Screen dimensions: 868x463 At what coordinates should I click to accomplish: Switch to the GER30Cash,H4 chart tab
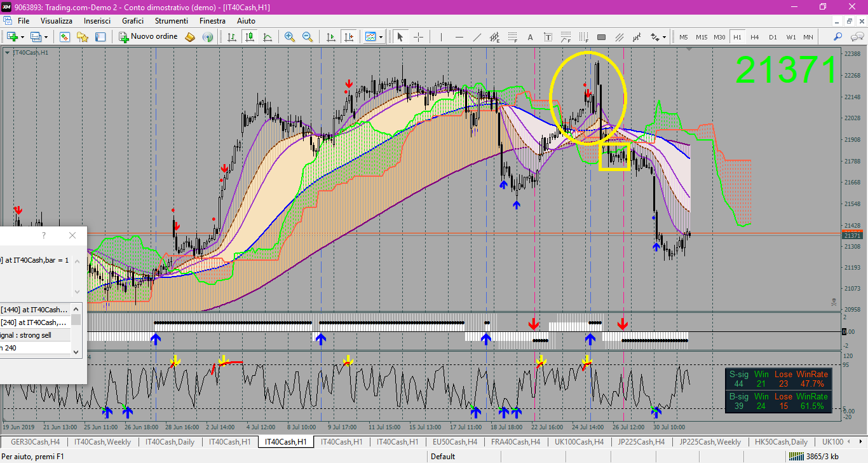[36, 441]
